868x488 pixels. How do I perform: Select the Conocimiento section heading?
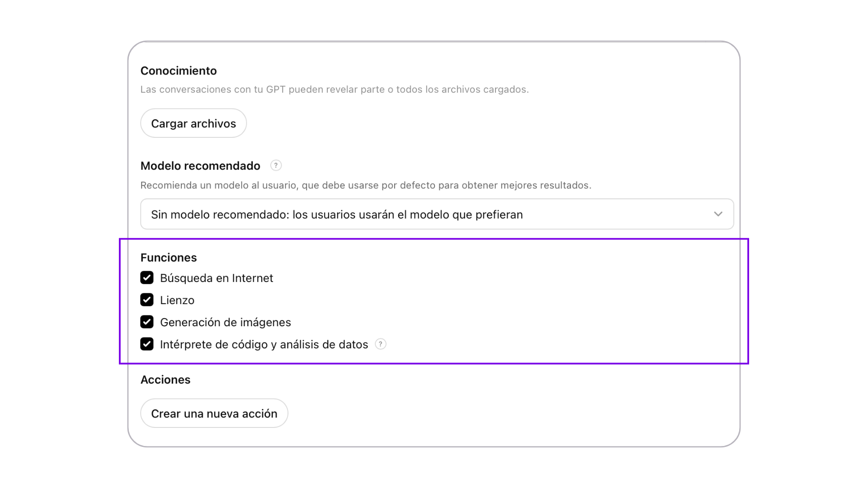(x=179, y=71)
